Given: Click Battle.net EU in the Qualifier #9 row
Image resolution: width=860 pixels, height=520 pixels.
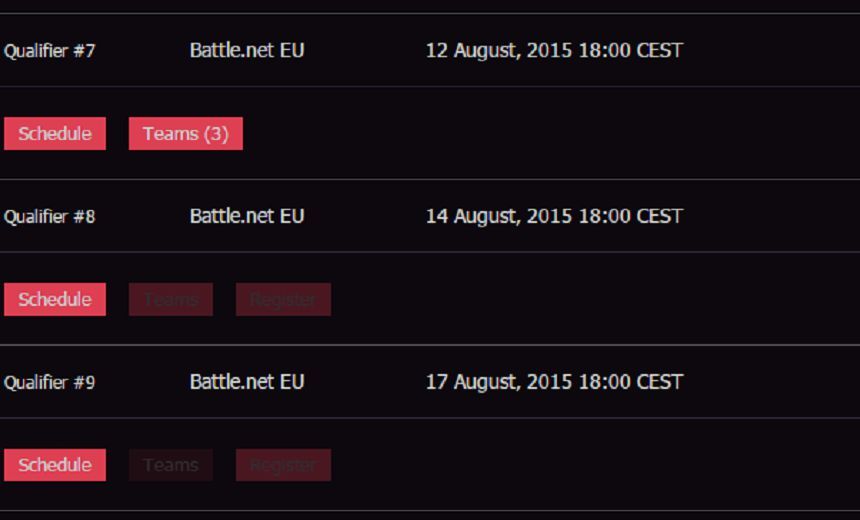Looking at the screenshot, I should coord(247,382).
